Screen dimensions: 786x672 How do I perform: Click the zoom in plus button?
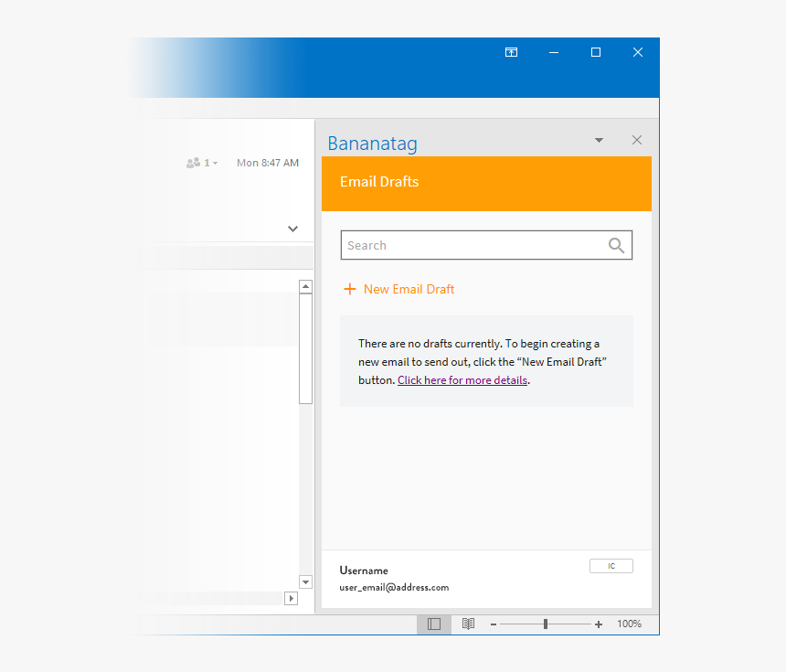click(599, 624)
